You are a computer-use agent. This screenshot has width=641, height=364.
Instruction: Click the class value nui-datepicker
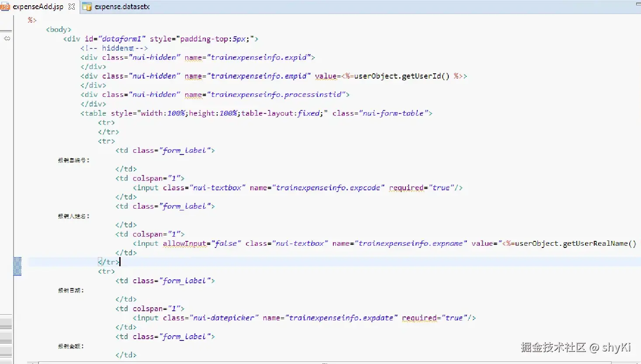coord(224,318)
